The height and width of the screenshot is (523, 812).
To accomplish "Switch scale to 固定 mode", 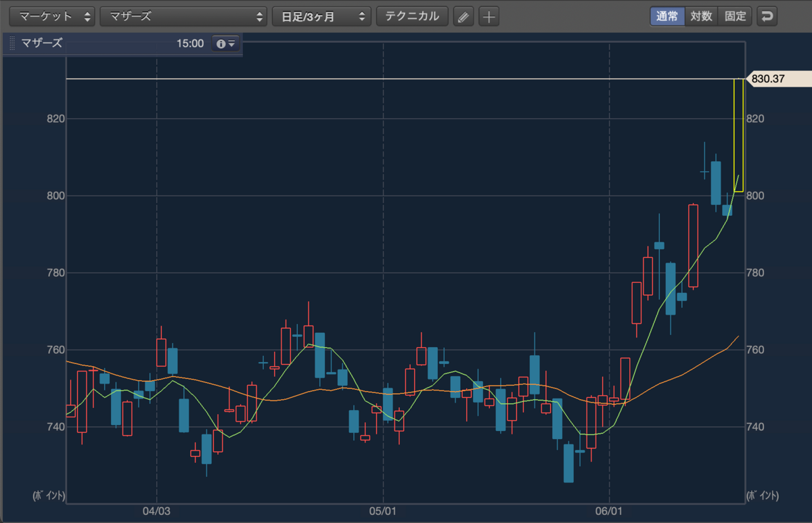I will point(736,16).
